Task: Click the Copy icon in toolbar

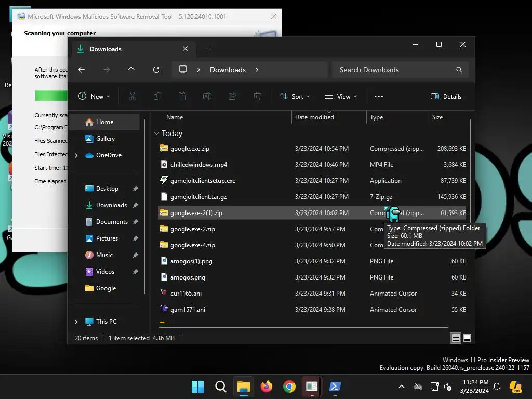Action: click(x=157, y=96)
